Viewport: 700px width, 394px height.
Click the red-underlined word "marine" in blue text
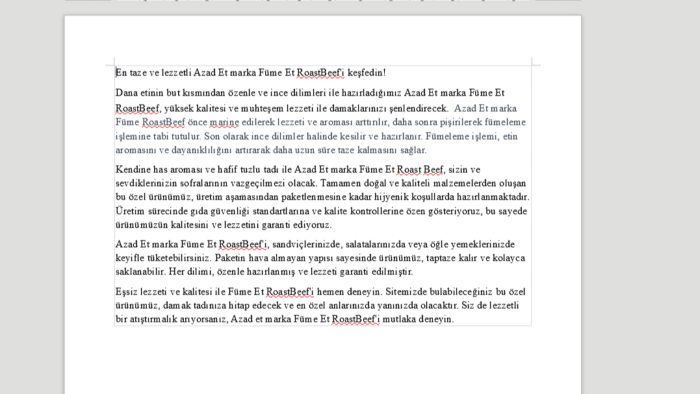click(224, 122)
